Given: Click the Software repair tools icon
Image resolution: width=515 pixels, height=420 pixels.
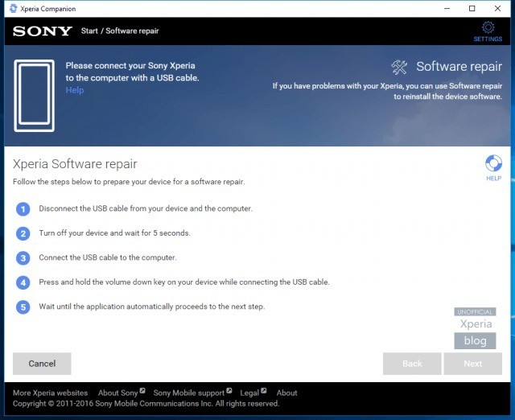Looking at the screenshot, I should click(x=399, y=67).
